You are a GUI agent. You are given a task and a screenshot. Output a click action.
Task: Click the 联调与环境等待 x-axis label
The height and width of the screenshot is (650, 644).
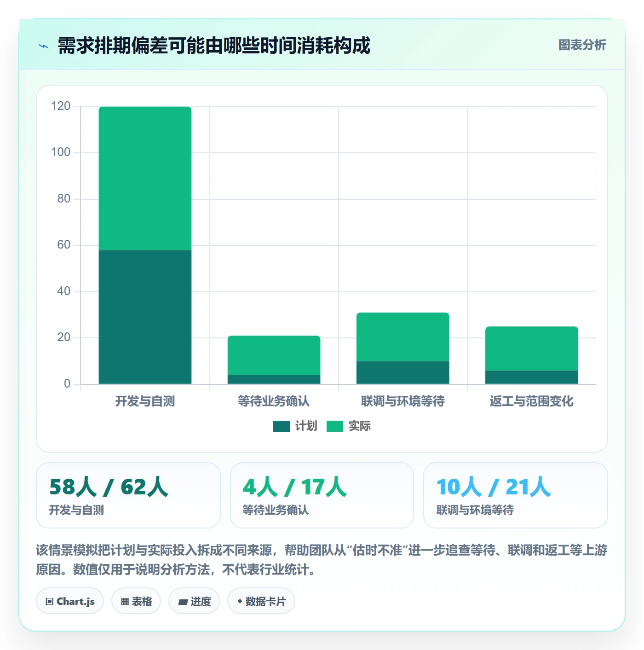coord(402,401)
